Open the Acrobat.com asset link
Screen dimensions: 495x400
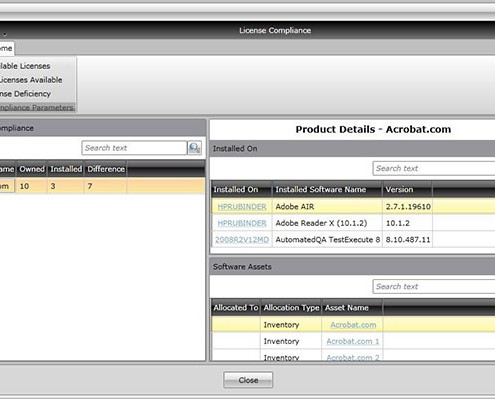pos(353,325)
